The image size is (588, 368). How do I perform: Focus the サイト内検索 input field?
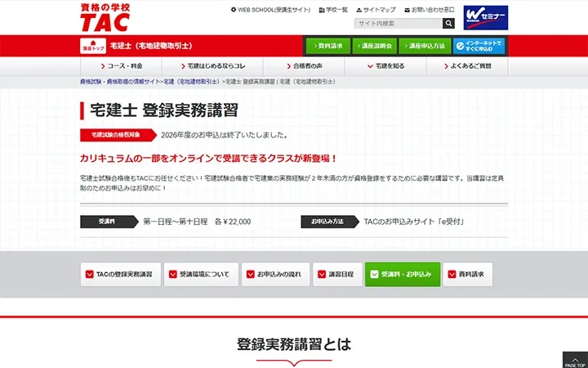tap(399, 23)
